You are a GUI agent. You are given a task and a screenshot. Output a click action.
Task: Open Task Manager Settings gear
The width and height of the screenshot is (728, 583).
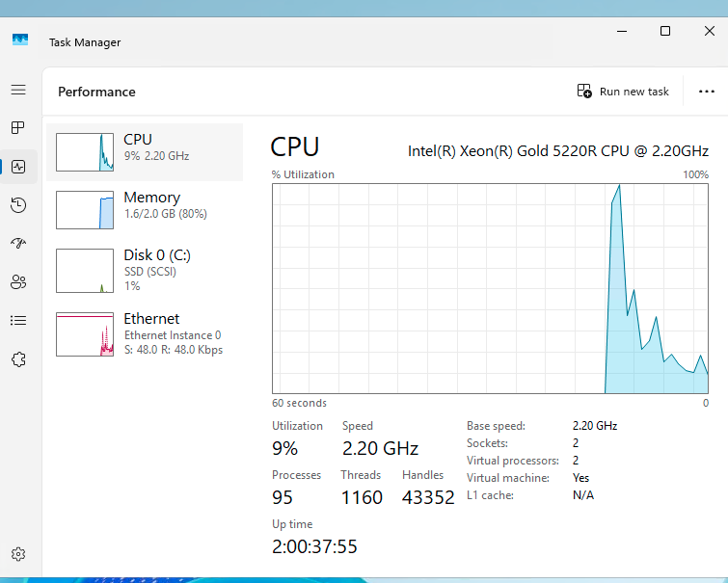[x=18, y=554]
